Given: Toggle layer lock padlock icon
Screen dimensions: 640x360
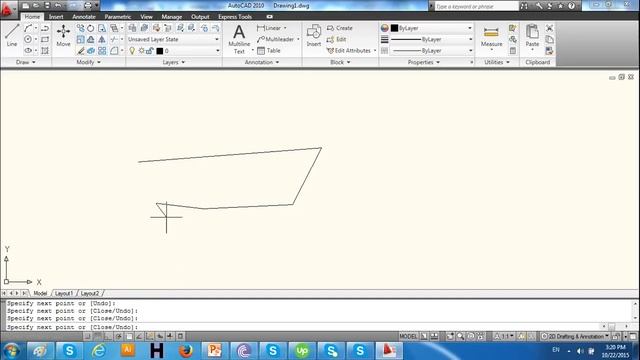Looking at the screenshot, I should (x=150, y=51).
